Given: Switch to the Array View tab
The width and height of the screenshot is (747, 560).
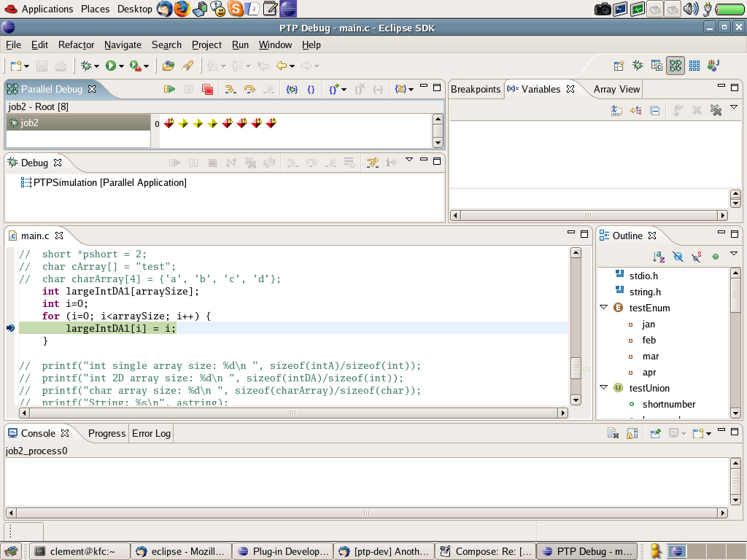Looking at the screenshot, I should tap(616, 90).
